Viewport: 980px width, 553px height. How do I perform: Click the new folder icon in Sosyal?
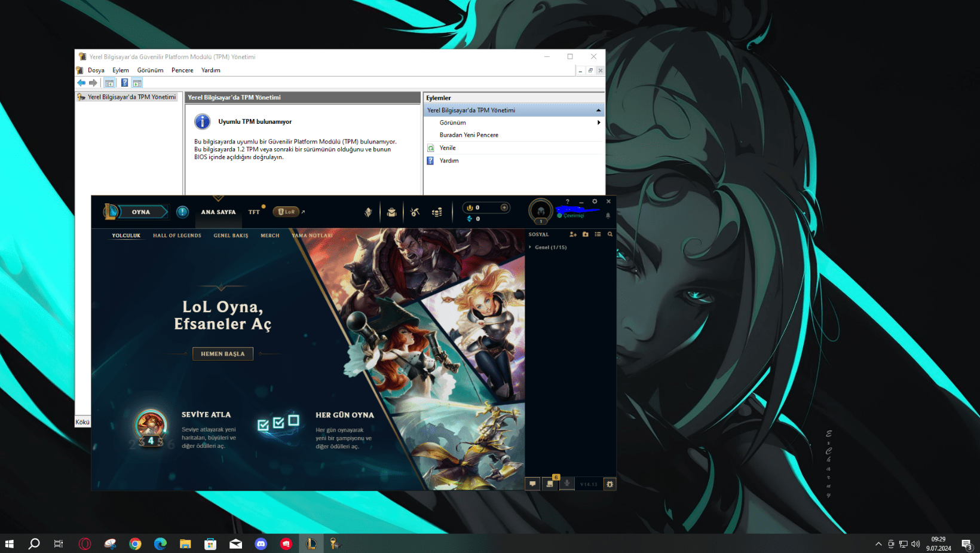[586, 234]
